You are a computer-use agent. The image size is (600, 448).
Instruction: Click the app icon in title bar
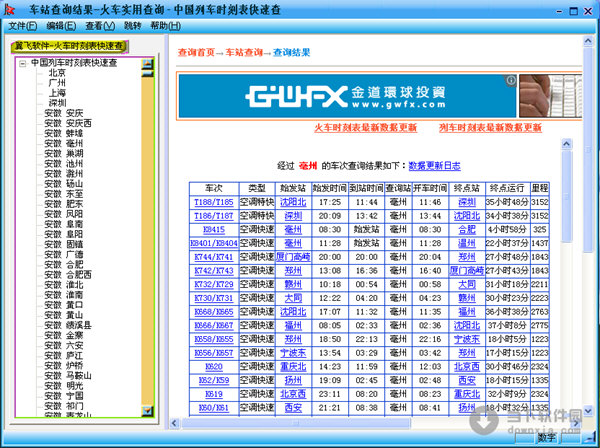(9, 10)
